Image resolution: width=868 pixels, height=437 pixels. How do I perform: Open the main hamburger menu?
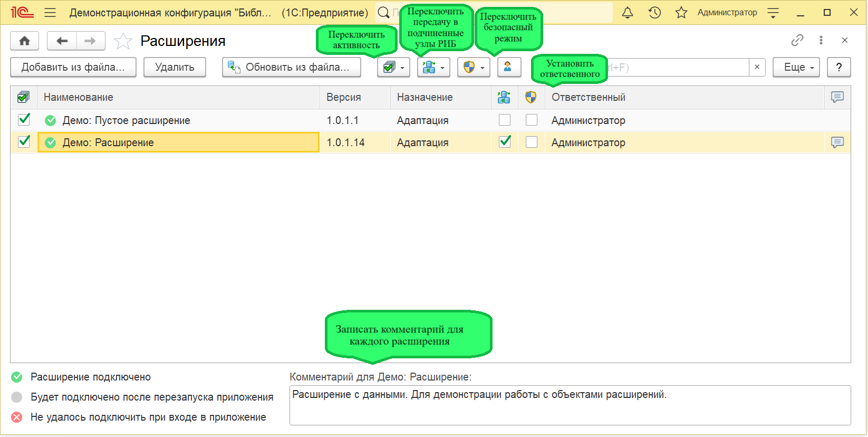[x=50, y=13]
